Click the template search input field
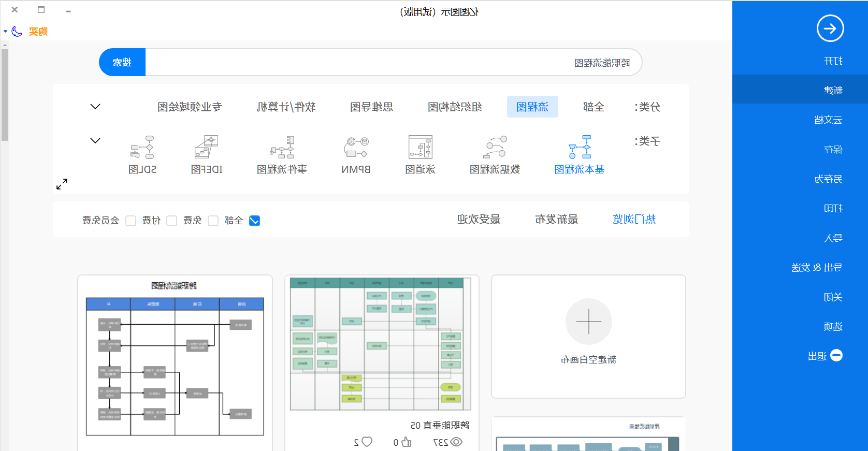Screen dimensions: 868x451 point(394,62)
